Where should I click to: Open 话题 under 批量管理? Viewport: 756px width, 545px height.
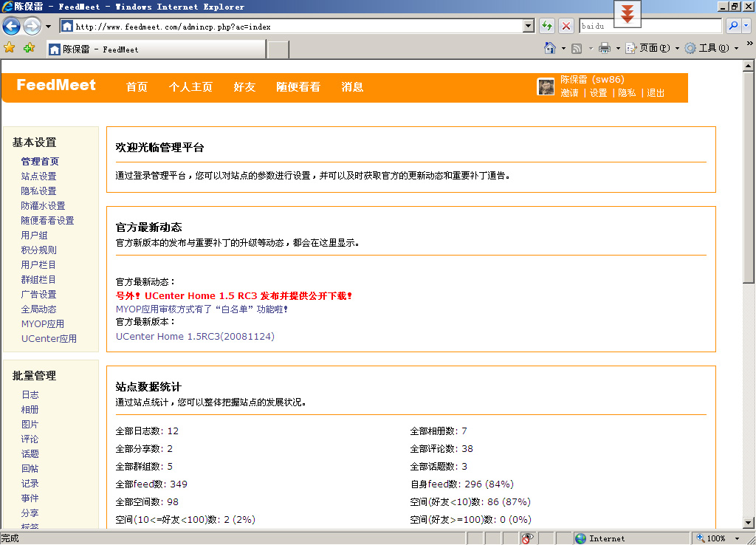pyautogui.click(x=30, y=454)
